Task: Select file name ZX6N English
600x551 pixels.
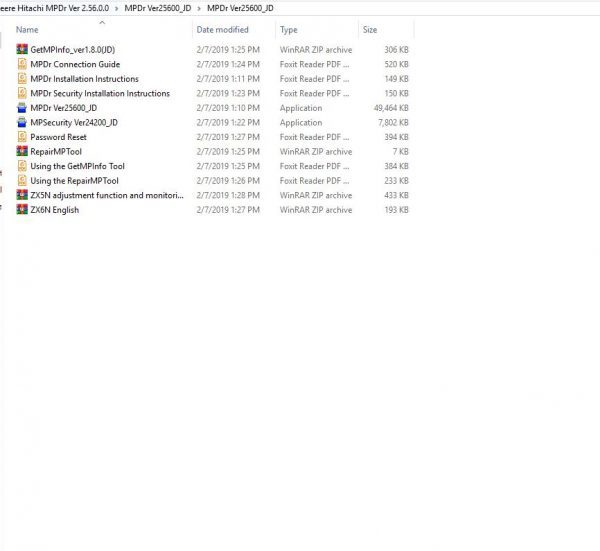Action: click(54, 210)
